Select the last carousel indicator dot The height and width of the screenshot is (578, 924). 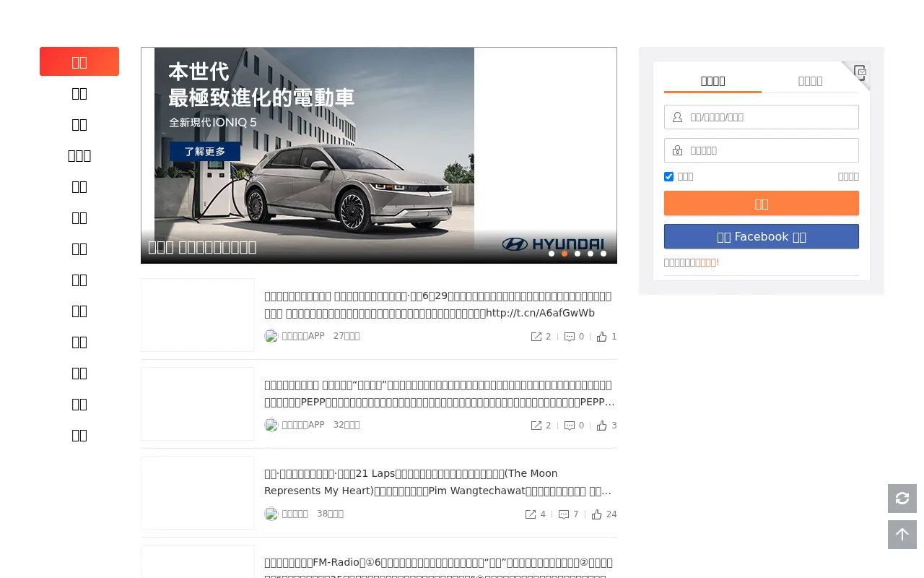coord(603,254)
